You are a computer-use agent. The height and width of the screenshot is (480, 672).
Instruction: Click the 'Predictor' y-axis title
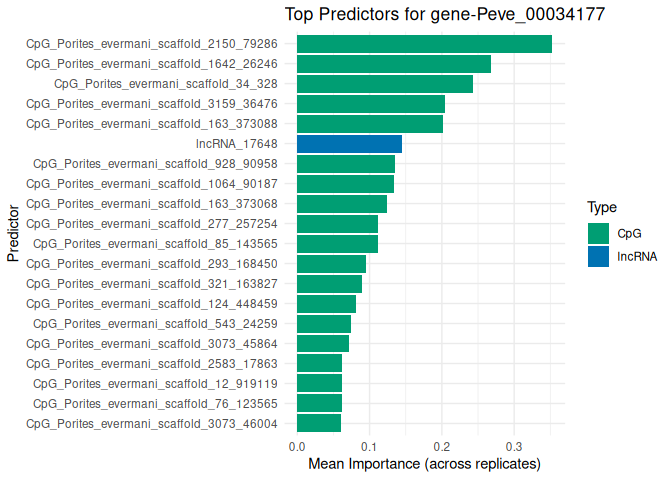tap(13, 234)
